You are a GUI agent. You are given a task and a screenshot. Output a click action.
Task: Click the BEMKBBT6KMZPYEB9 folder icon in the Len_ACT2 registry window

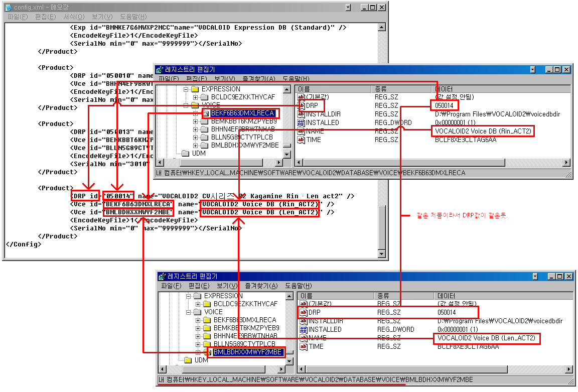pos(207,328)
